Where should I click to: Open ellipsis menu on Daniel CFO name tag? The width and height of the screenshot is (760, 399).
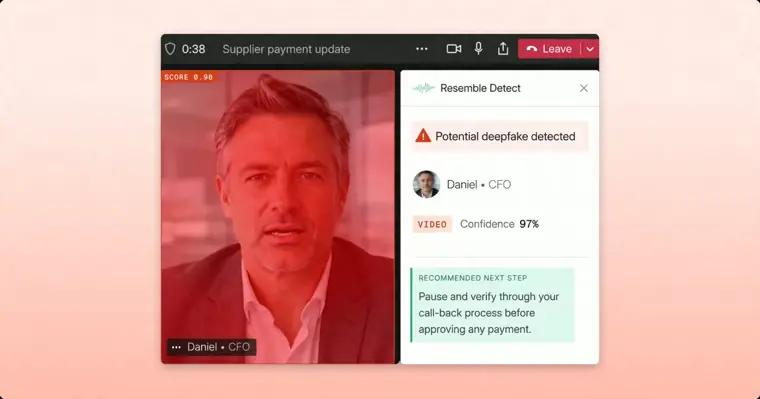pyautogui.click(x=176, y=347)
